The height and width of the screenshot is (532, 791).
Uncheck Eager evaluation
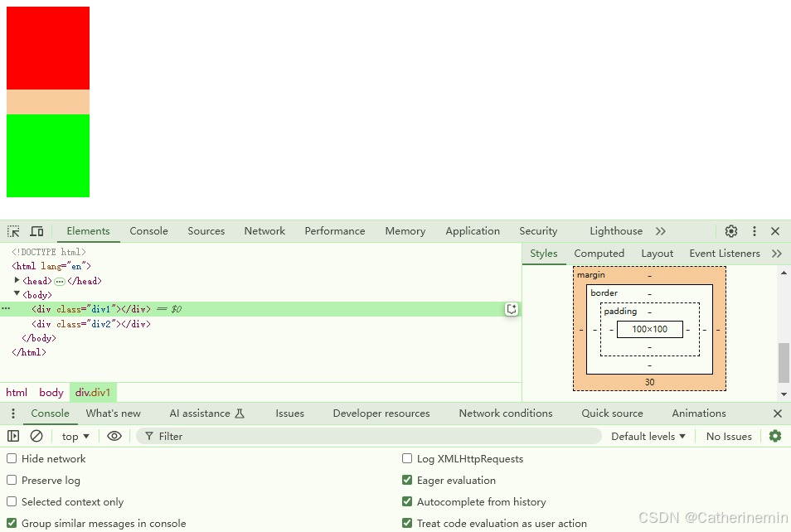pos(407,480)
